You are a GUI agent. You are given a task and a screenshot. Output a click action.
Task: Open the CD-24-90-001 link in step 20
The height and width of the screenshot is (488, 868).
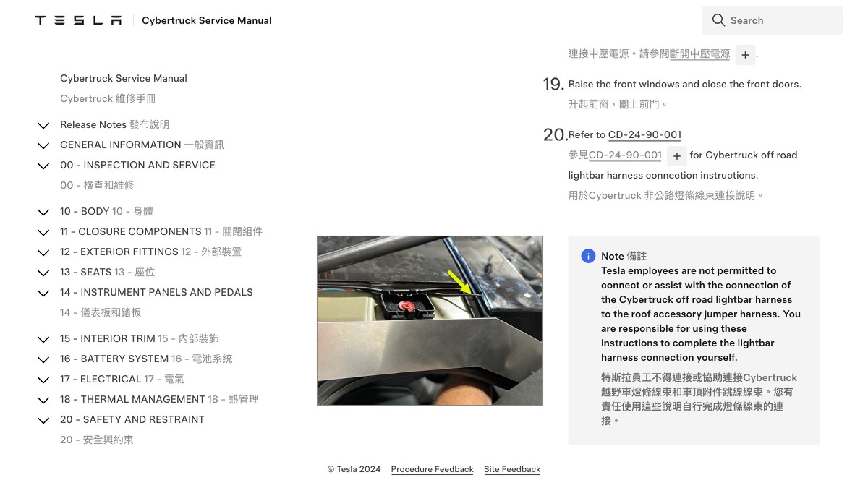click(644, 134)
